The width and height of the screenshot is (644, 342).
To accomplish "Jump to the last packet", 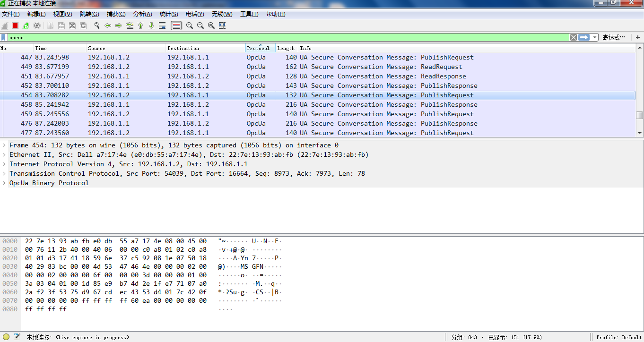I will 151,26.
